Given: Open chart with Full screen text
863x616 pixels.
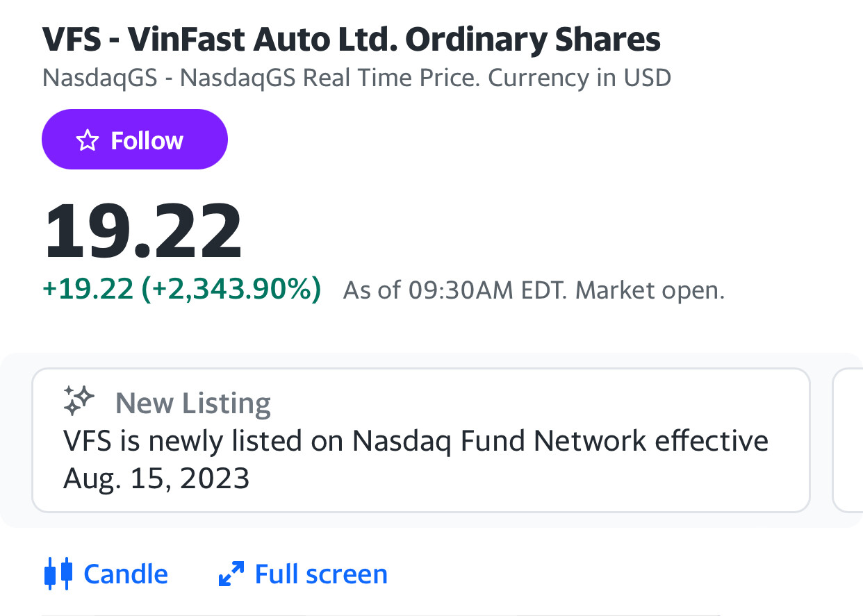Looking at the screenshot, I should coord(321,574).
